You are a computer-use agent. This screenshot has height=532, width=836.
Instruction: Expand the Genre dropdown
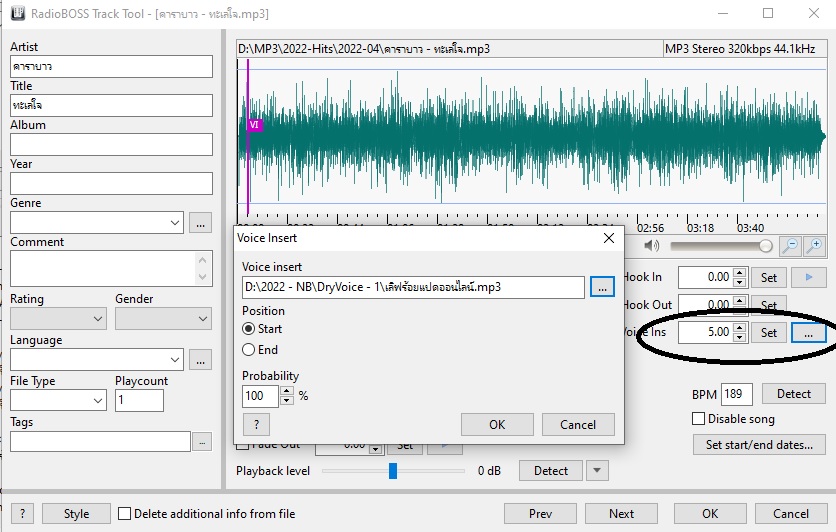(x=175, y=223)
